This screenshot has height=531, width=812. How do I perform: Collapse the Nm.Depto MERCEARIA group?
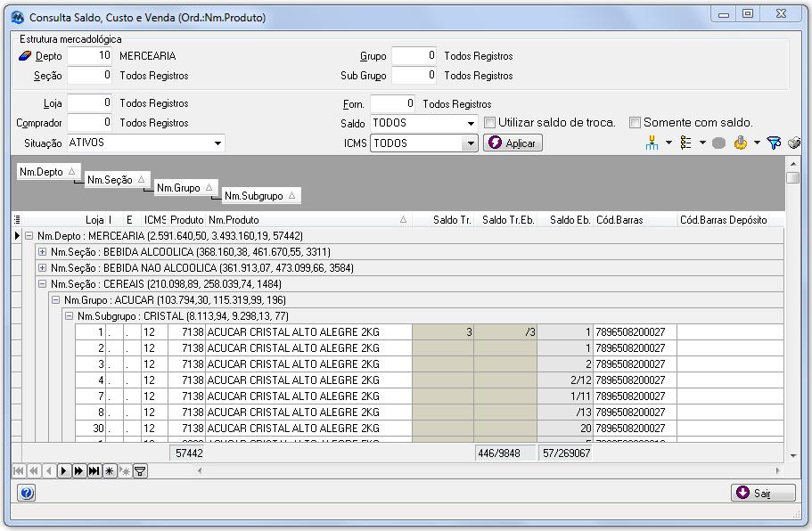click(29, 236)
